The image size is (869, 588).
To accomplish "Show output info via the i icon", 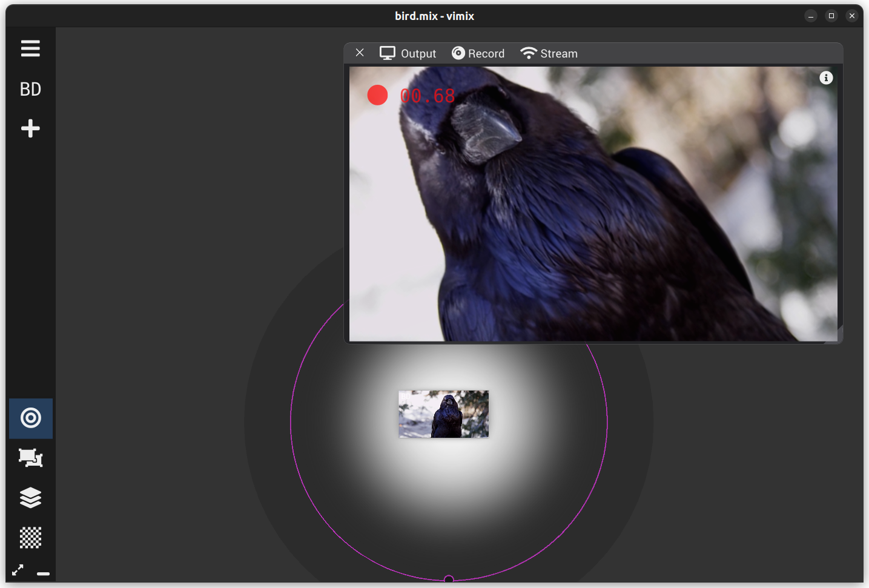I will click(826, 78).
